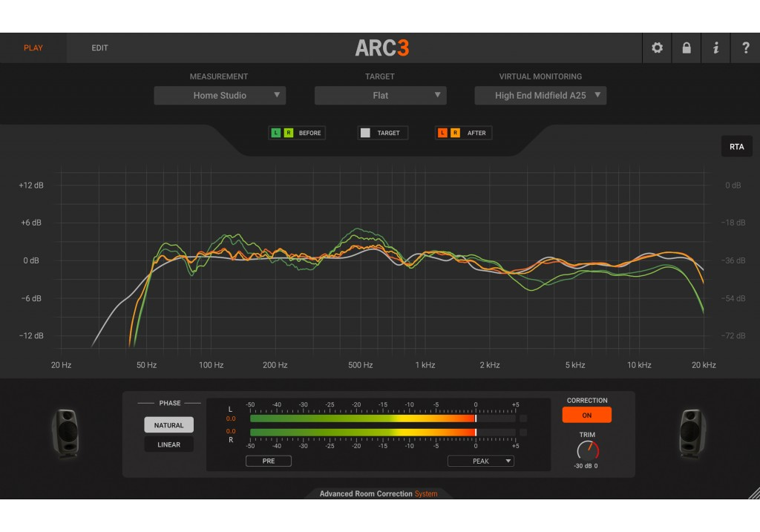Click the Virtual Monitoring dropdown arrow
The height and width of the screenshot is (532, 760).
click(597, 95)
